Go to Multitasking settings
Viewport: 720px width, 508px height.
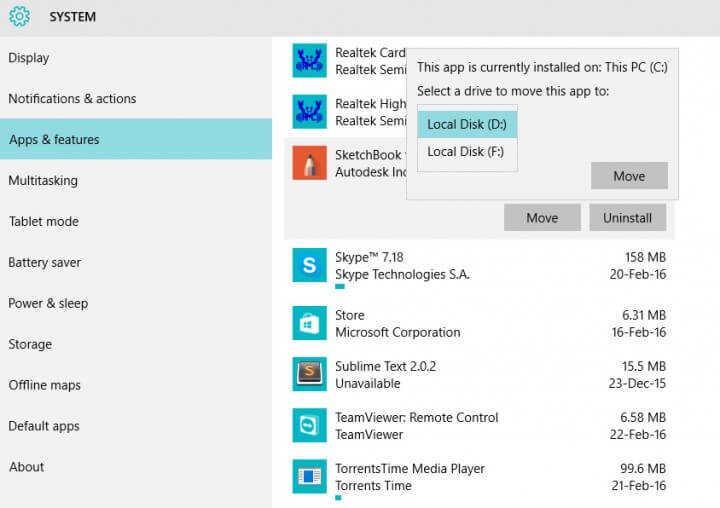click(x=136, y=181)
